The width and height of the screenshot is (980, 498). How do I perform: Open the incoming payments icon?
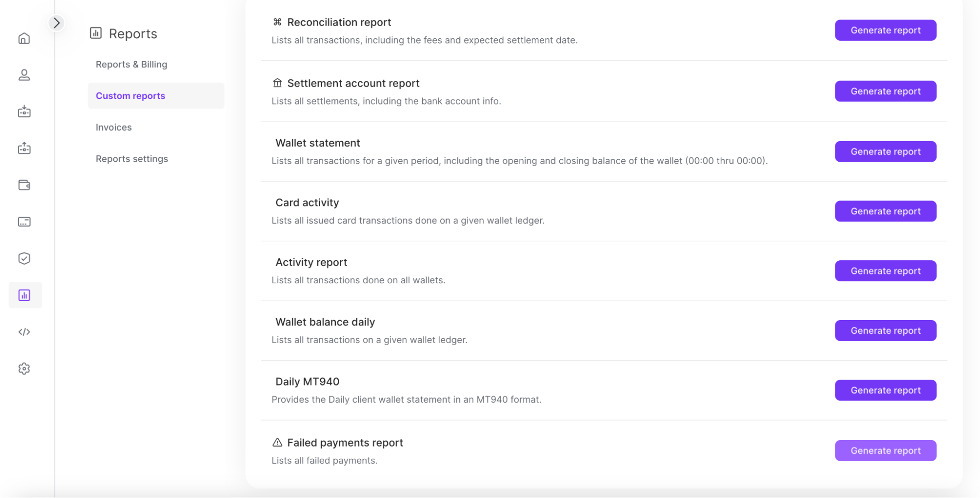click(x=24, y=111)
